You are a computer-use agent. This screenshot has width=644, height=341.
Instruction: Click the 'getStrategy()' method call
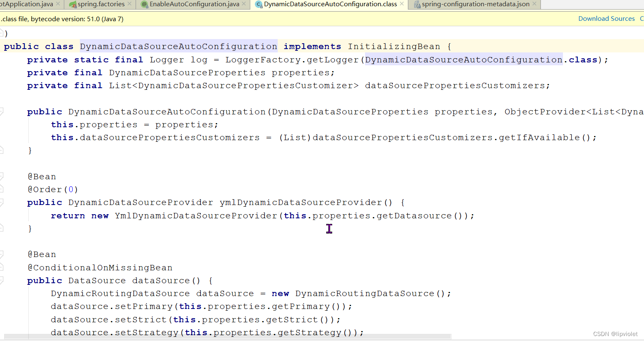(315, 333)
